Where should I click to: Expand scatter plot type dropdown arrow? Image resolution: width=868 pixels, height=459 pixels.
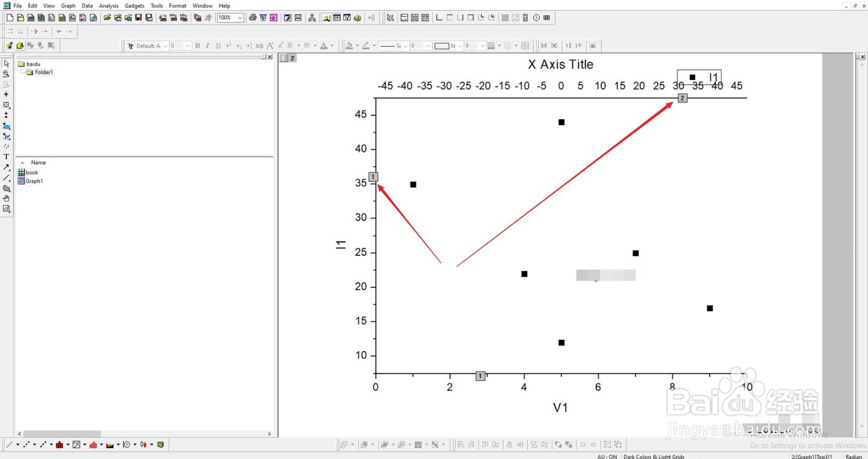tap(34, 445)
